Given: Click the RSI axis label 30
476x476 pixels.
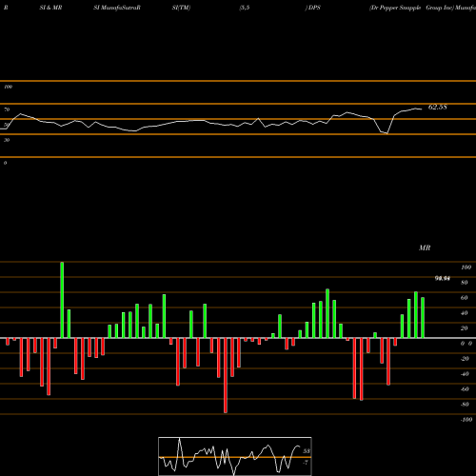Looking at the screenshot, I should (7, 140).
